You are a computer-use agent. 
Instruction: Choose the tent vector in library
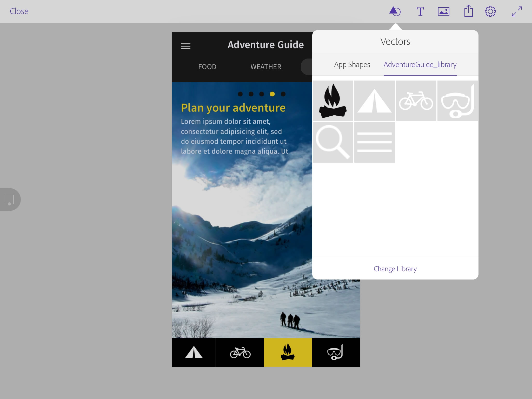pyautogui.click(x=374, y=101)
